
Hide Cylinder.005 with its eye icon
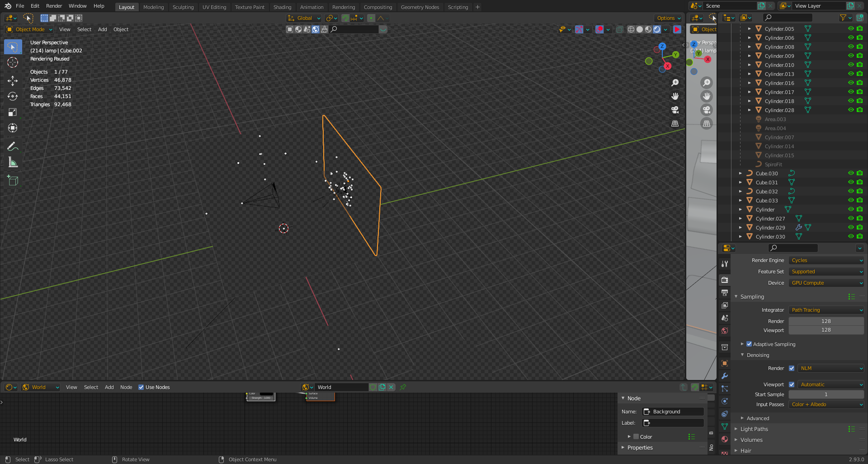click(x=851, y=28)
